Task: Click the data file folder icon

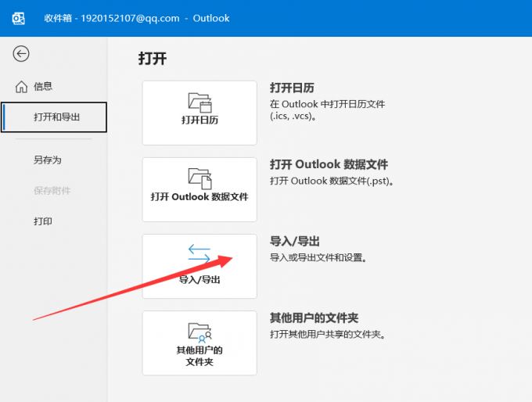Action: coord(199,178)
